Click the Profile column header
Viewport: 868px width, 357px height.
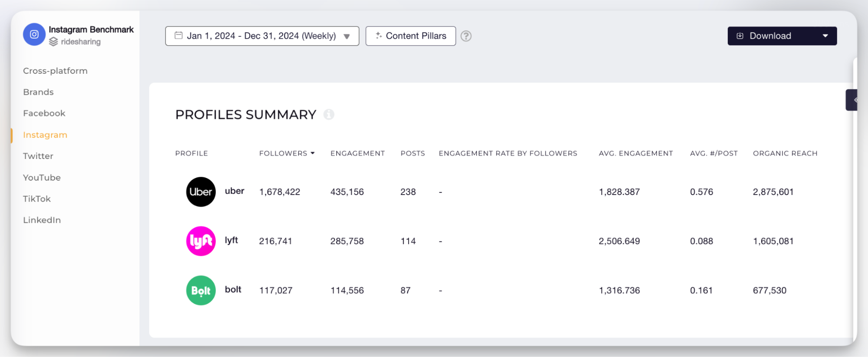[x=191, y=153]
